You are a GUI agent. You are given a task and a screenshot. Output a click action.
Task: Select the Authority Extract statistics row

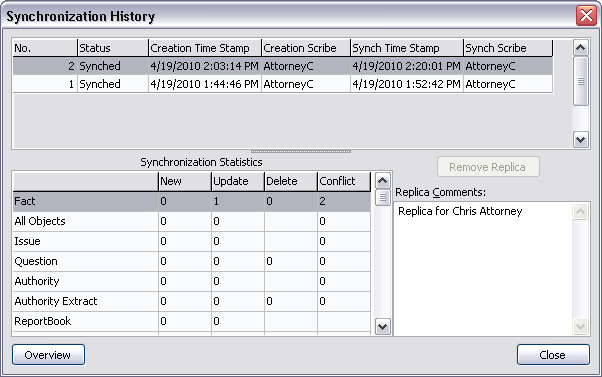tap(192, 301)
